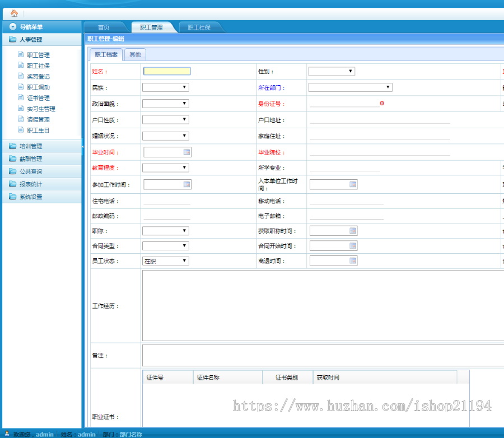Expand the 培训管理 menu section
This screenshot has height=438, width=504.
42,146
